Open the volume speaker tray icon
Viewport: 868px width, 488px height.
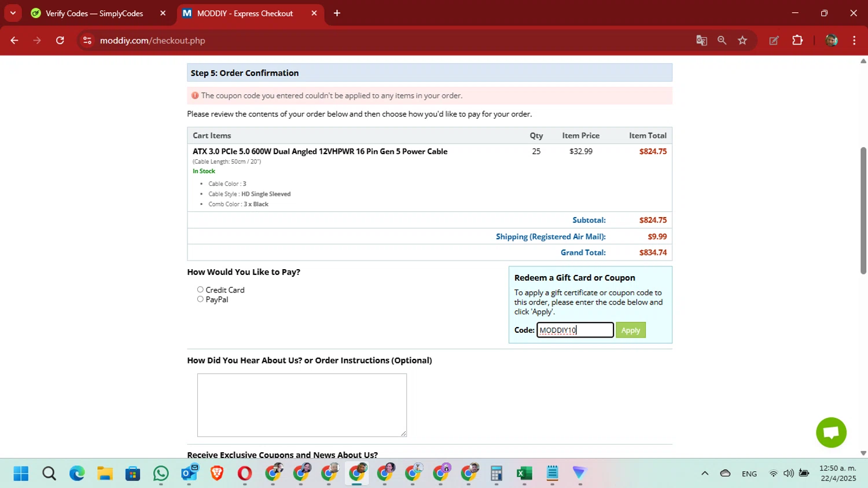click(x=788, y=474)
